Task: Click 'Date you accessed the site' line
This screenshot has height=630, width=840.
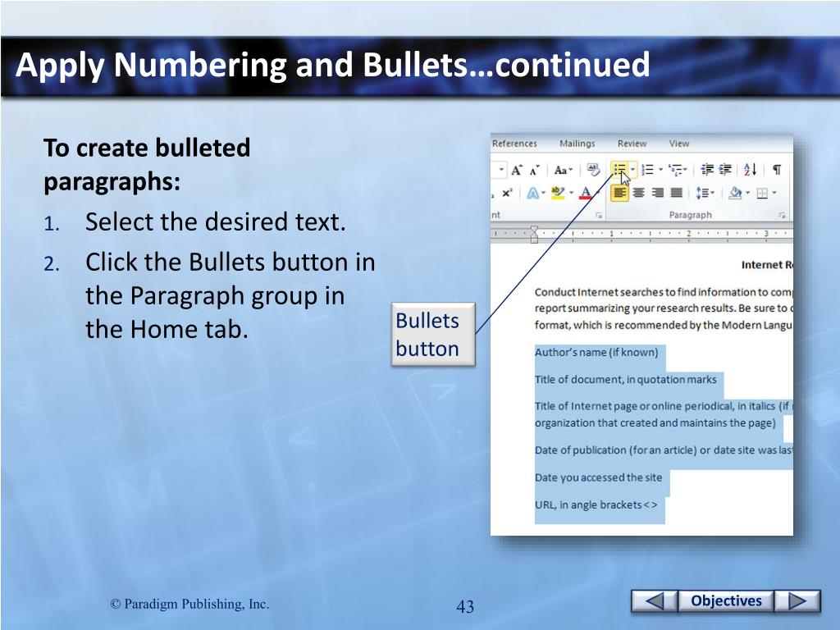Action: 598,478
